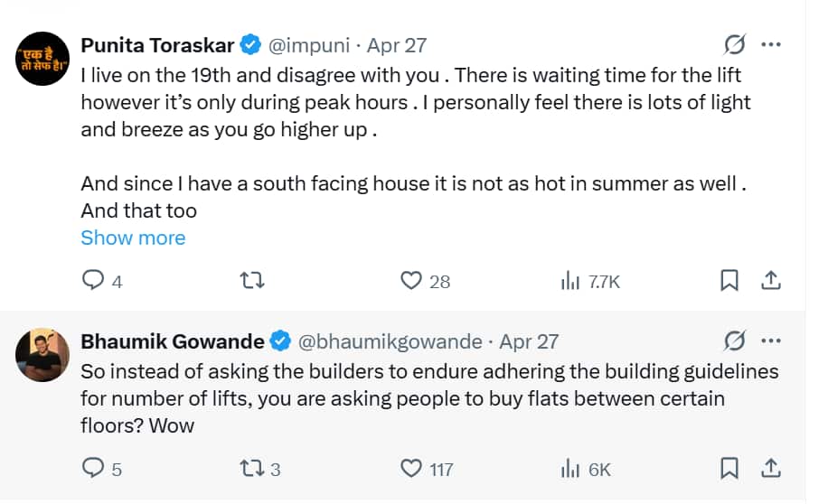828x504 pixels.
Task: Bookmark Punita Toraskar's tweet
Action: pyautogui.click(x=729, y=282)
